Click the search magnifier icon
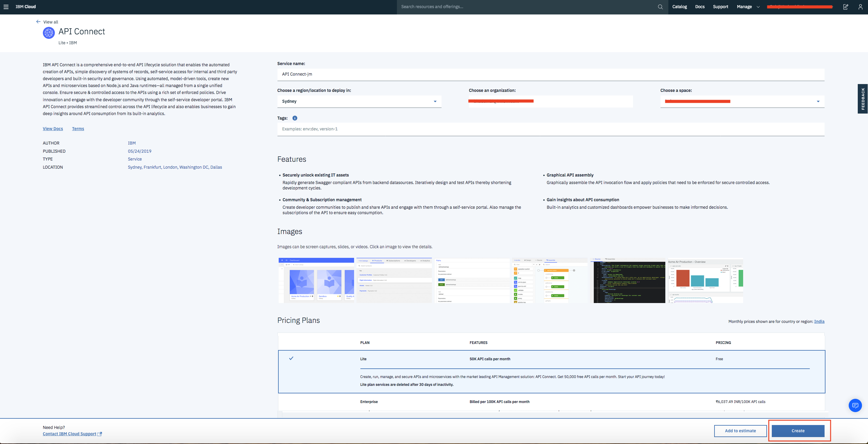Viewport: 868px width, 444px height. click(x=660, y=7)
